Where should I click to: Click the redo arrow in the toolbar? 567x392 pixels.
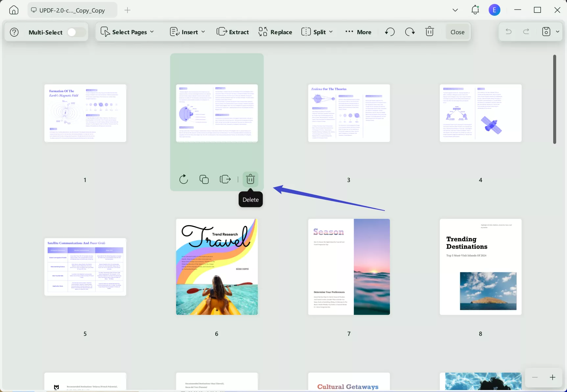click(x=410, y=32)
